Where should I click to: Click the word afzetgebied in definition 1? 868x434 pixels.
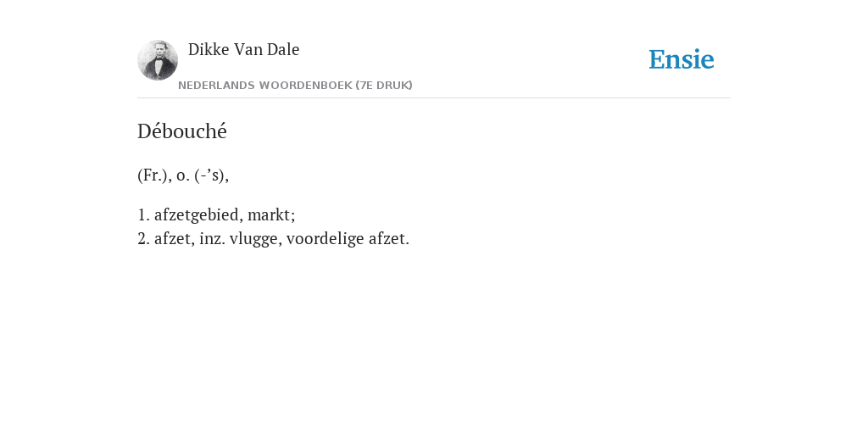(x=198, y=214)
